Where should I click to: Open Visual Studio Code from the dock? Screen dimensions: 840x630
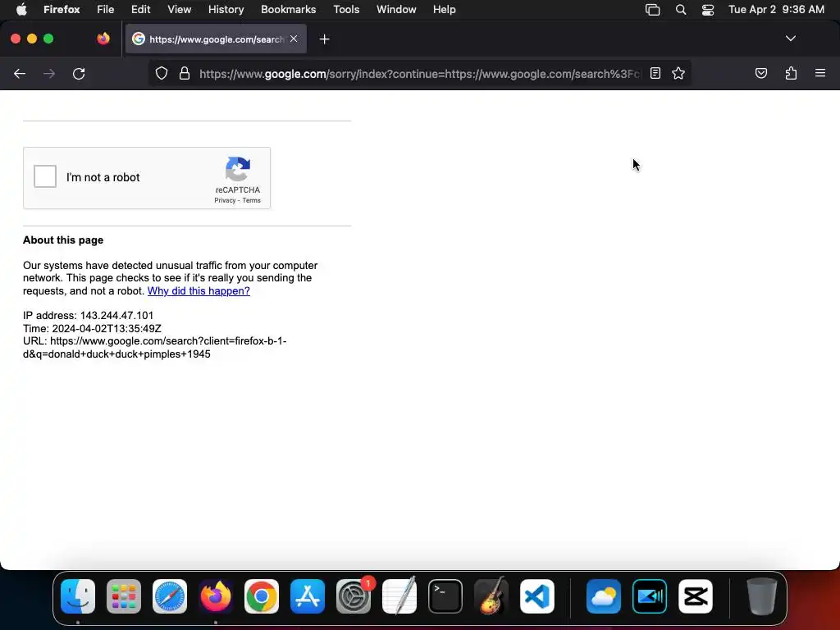(x=536, y=596)
